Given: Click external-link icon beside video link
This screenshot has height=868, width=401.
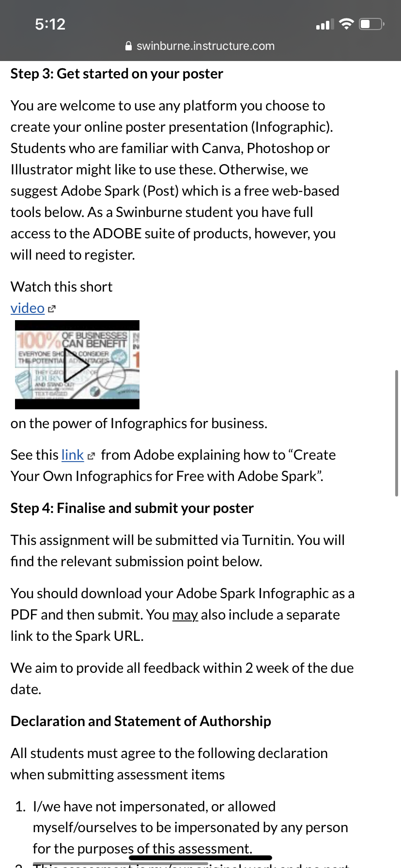Looking at the screenshot, I should click(x=52, y=309).
